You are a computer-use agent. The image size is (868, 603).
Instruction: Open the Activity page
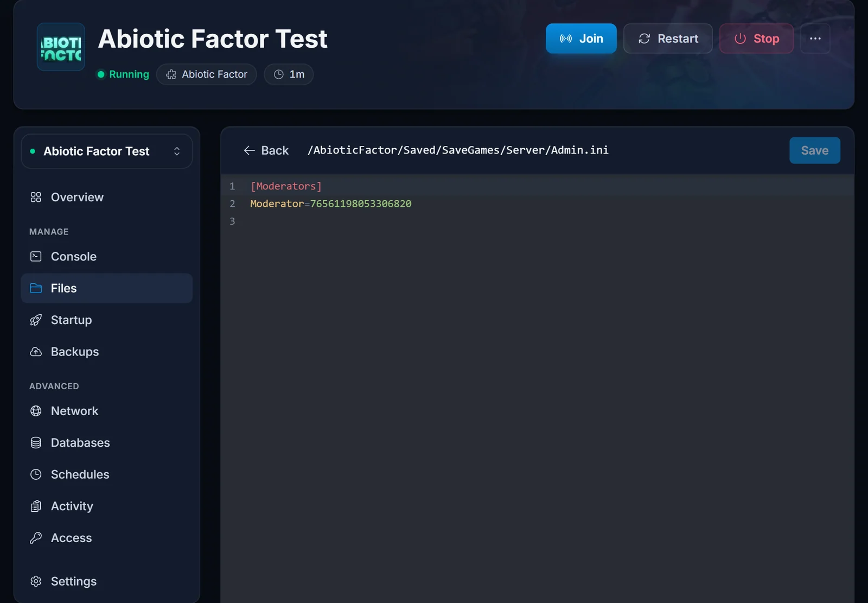107,506
